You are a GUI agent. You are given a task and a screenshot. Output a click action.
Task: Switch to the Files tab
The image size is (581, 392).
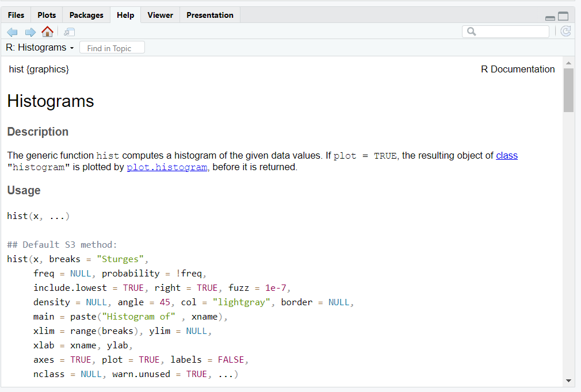[16, 15]
